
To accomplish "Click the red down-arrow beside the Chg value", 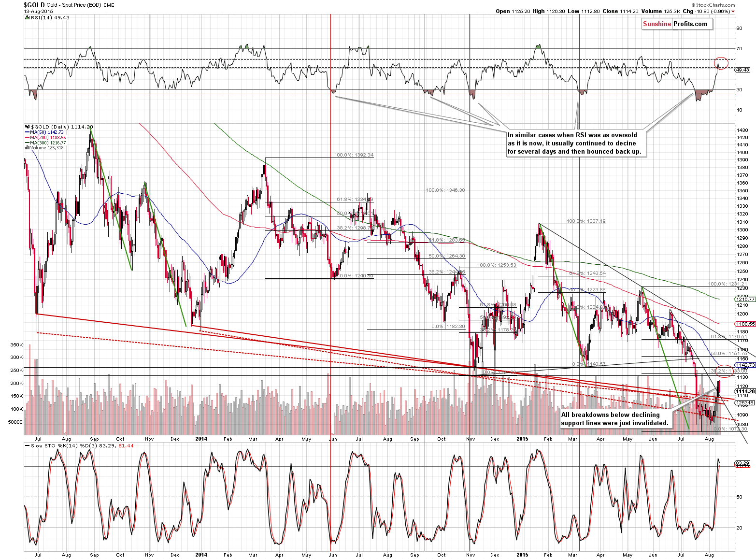I will pyautogui.click(x=733, y=11).
